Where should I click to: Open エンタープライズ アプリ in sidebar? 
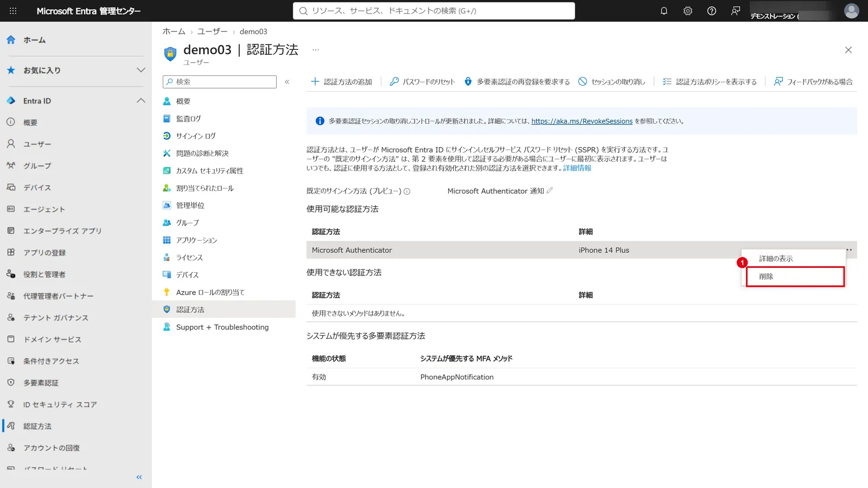(x=62, y=231)
